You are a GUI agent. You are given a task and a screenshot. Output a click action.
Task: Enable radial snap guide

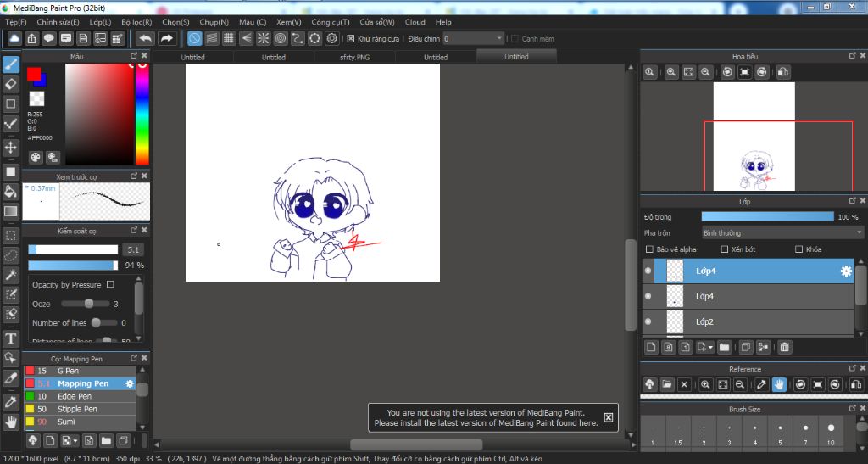pyautogui.click(x=264, y=38)
